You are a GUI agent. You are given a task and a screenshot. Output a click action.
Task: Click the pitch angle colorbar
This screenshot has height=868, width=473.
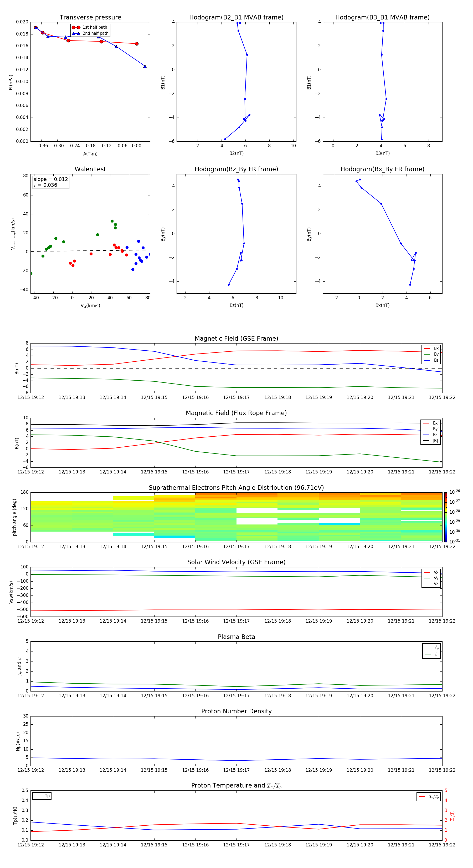445,517
